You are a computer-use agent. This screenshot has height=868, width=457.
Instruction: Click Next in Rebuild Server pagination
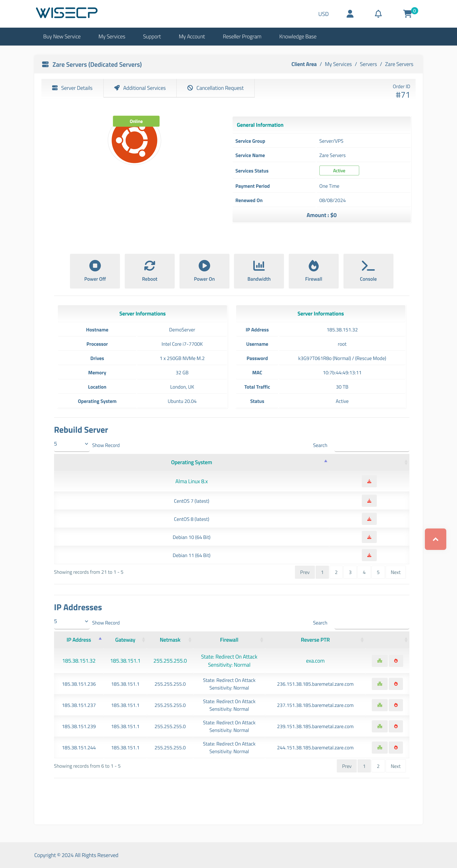395,572
